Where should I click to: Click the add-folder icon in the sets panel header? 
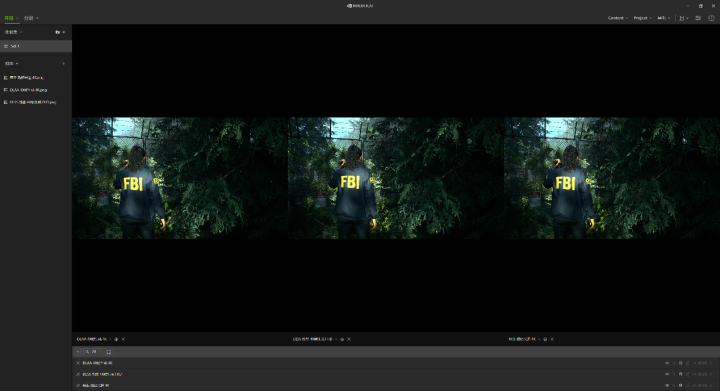[57, 32]
